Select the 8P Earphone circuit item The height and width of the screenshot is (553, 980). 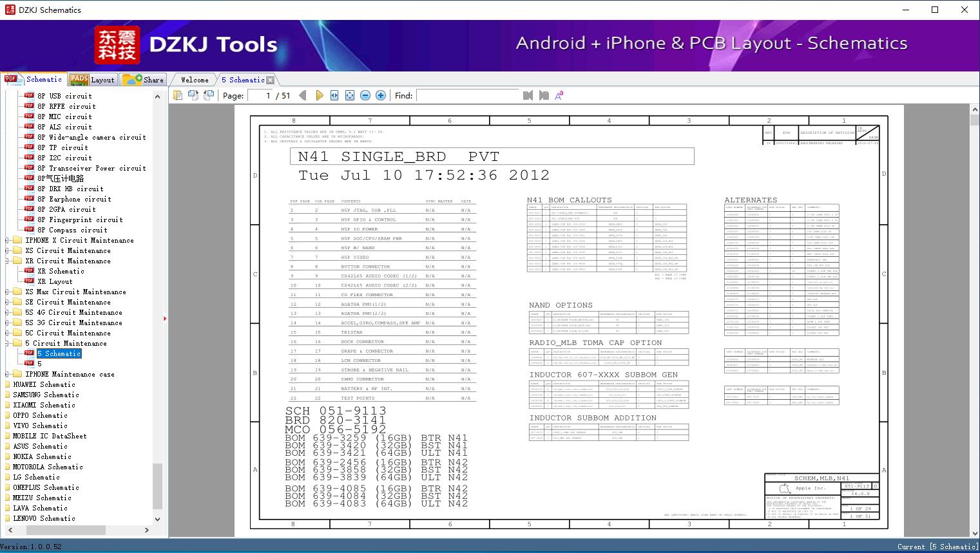click(74, 199)
